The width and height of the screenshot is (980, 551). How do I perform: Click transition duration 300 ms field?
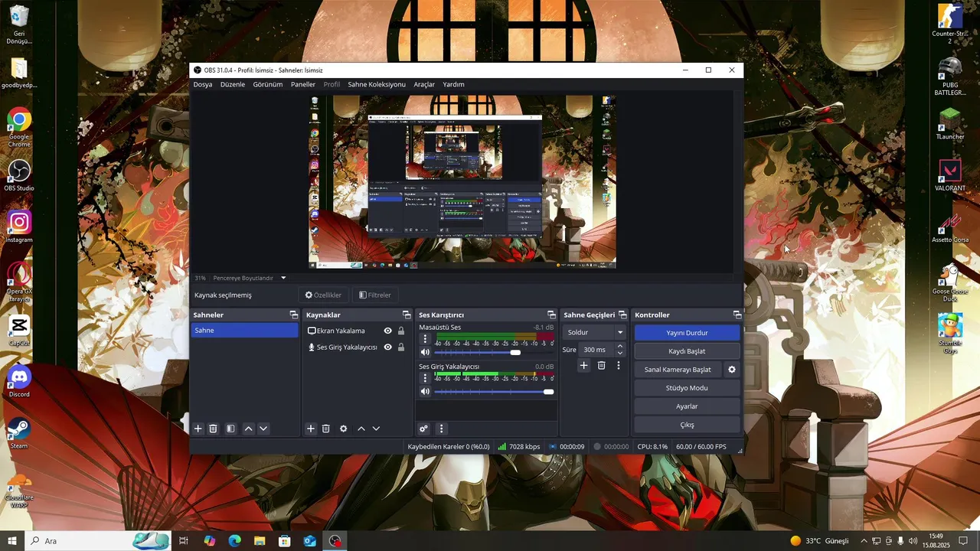[x=596, y=350]
